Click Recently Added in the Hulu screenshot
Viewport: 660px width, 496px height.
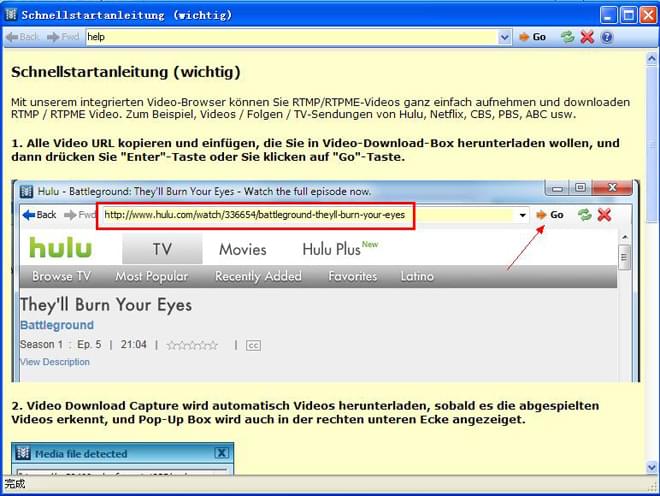(258, 276)
